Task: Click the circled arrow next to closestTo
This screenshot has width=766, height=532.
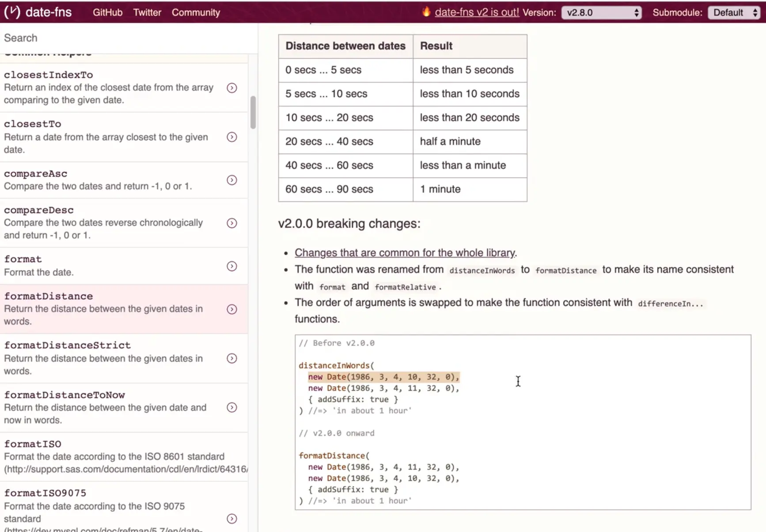Action: click(x=231, y=137)
